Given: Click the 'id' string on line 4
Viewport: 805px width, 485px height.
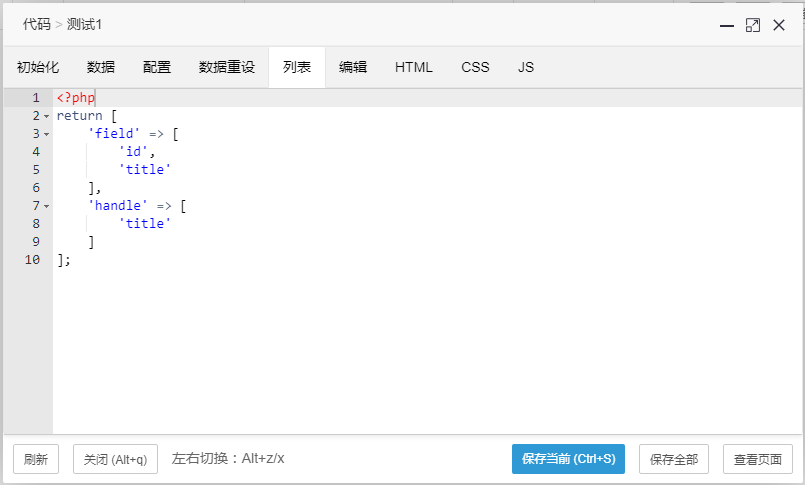Looking at the screenshot, I should click(x=133, y=152).
